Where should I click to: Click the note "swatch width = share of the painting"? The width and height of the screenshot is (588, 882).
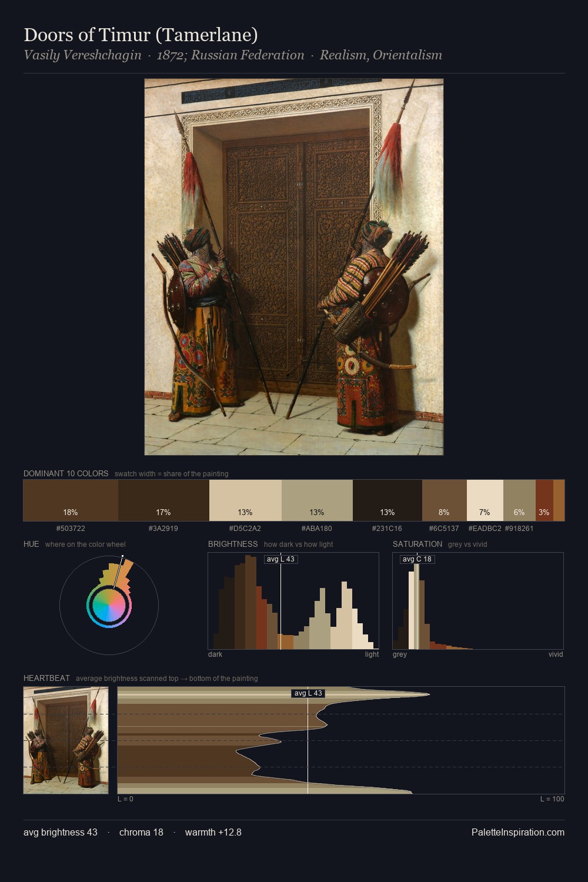click(172, 474)
